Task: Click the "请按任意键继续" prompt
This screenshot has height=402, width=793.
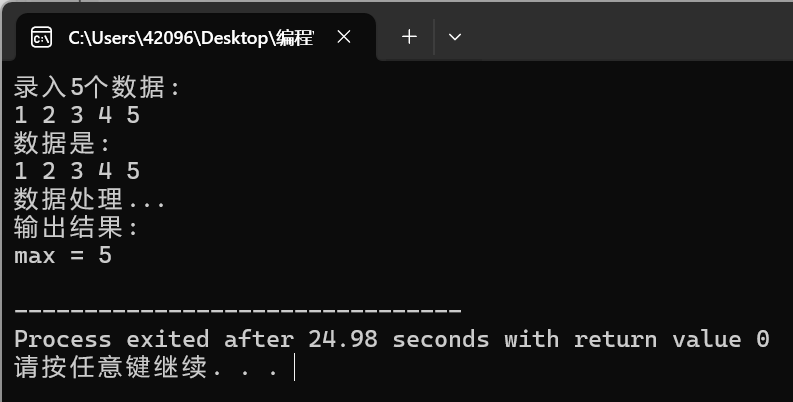Action: tap(110, 367)
